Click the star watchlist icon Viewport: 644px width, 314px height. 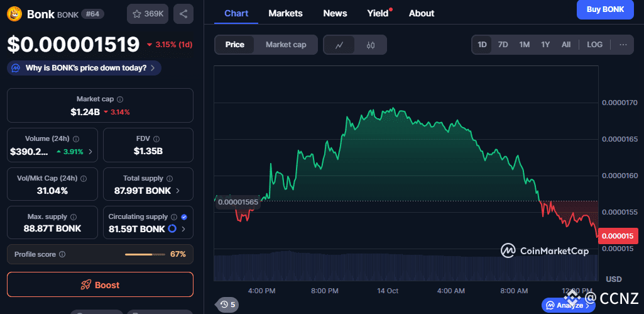click(x=136, y=14)
